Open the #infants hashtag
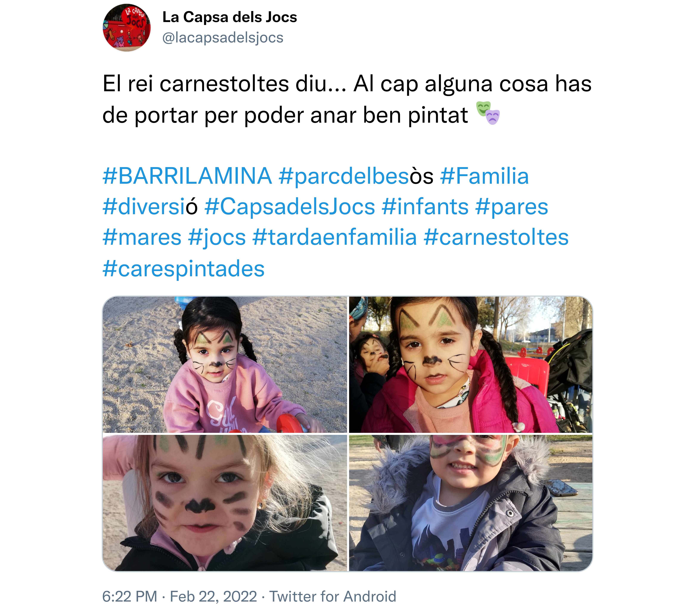Screen dimensions: 695x616 pyautogui.click(x=425, y=207)
